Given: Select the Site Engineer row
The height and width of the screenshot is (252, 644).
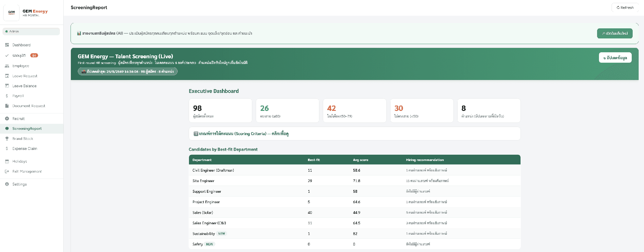Looking at the screenshot, I should 355,181.
